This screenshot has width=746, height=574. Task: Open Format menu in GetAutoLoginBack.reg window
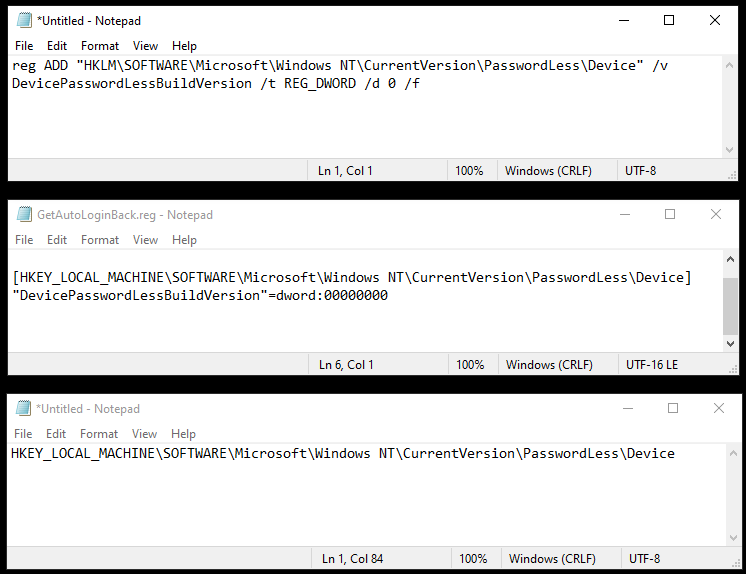coord(100,239)
